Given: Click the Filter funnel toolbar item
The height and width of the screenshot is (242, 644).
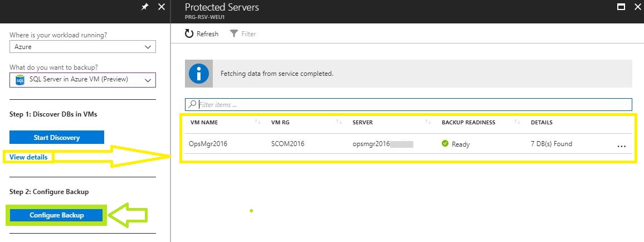Looking at the screenshot, I should tap(243, 33).
